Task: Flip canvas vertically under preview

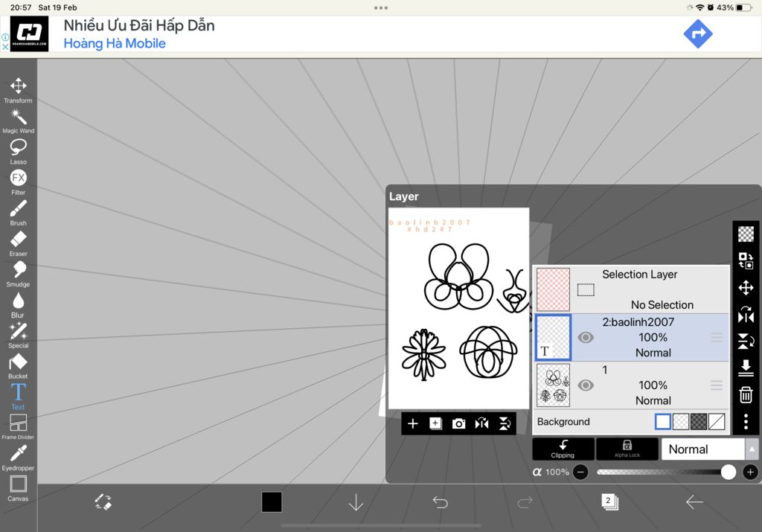Action: coord(505,423)
